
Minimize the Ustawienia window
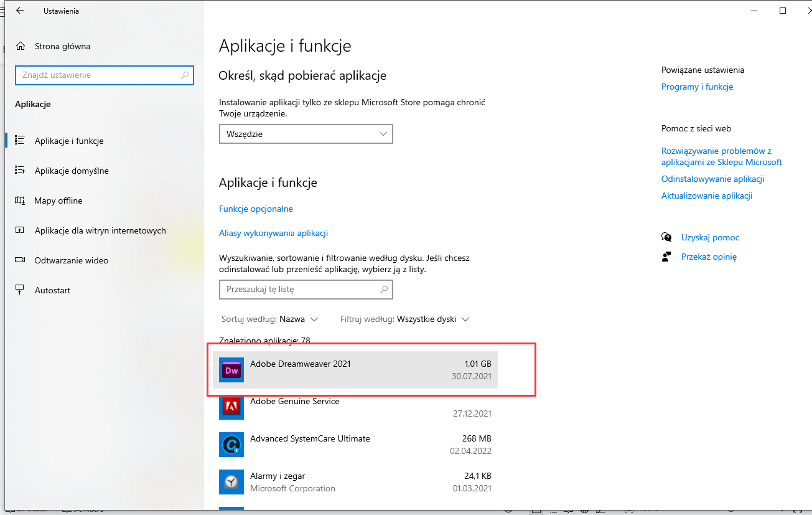(754, 11)
